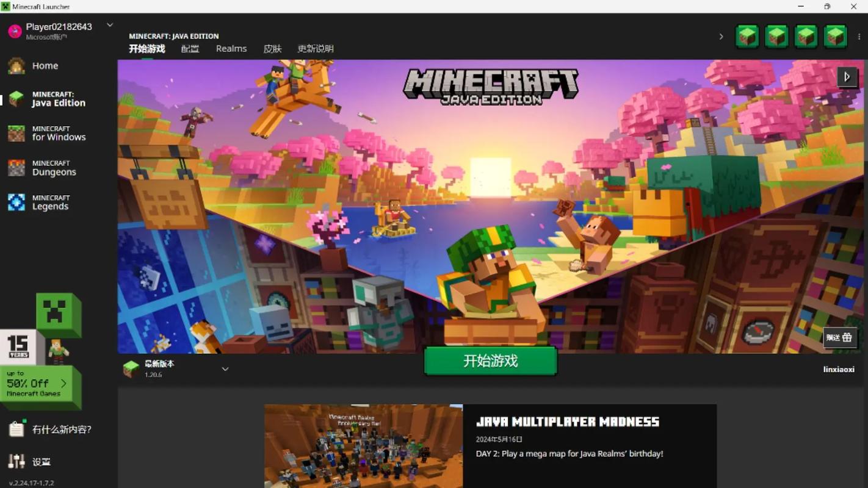
Task: Click the grass block beside 最新版本
Action: [x=131, y=369]
